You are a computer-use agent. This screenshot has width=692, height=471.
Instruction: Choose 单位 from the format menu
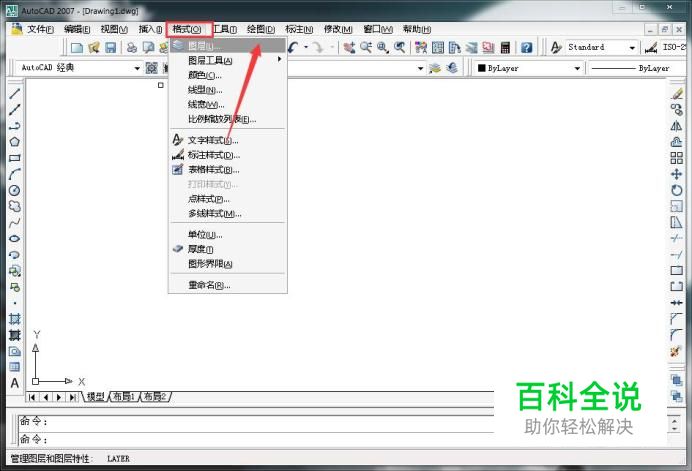pyautogui.click(x=228, y=234)
